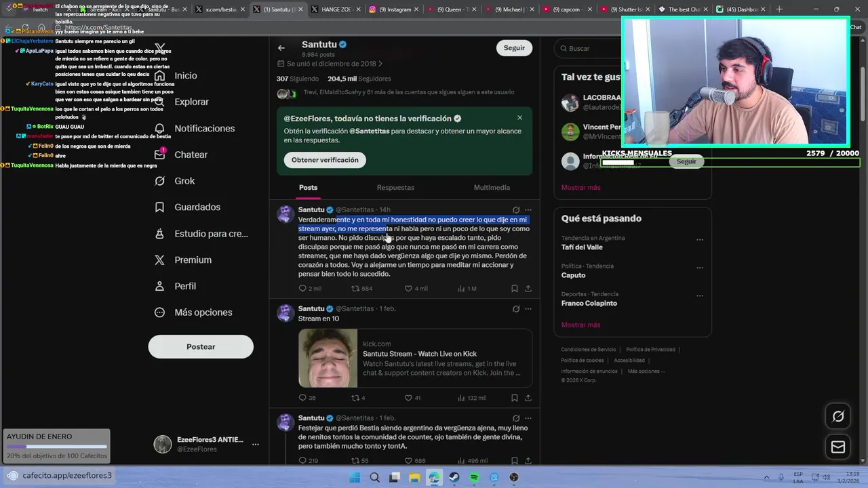Switch to the Multimedia tab
Viewport: 868px width, 488px height.
[492, 188]
